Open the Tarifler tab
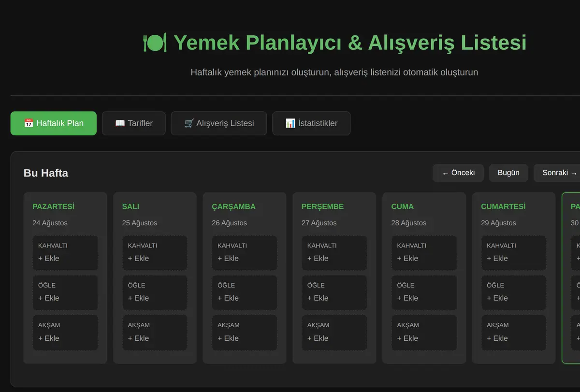 [x=134, y=123]
